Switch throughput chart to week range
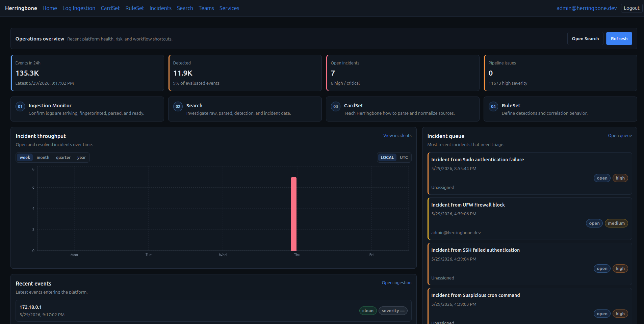Image resolution: width=644 pixels, height=324 pixels. coord(25,158)
